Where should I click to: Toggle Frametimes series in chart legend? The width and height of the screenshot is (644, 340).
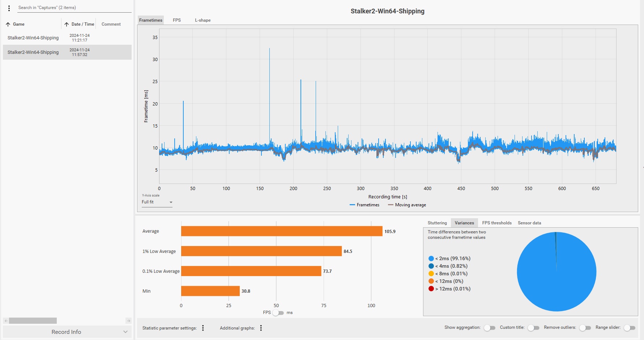[364, 205]
